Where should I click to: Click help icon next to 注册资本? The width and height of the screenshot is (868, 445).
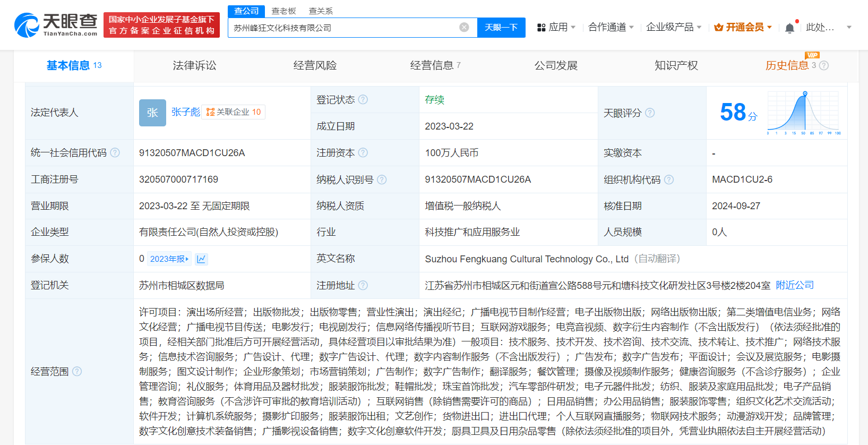coord(363,153)
